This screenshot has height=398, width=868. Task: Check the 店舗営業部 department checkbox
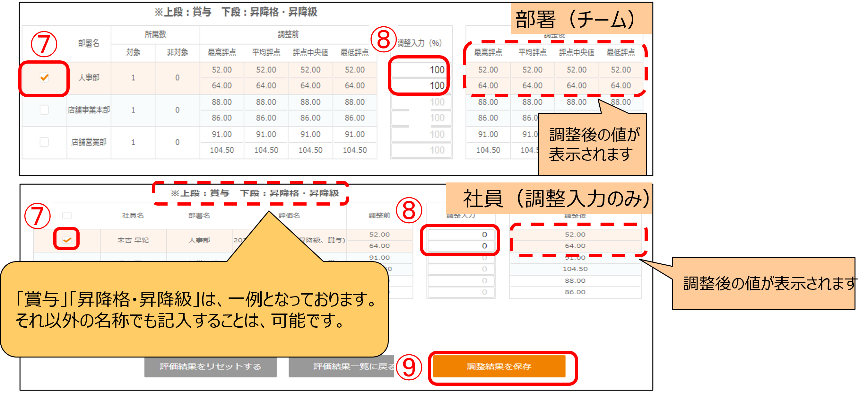click(44, 142)
